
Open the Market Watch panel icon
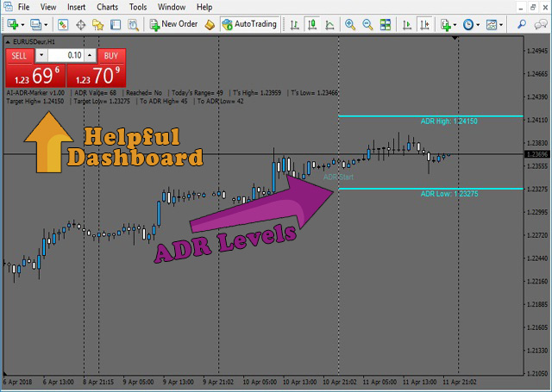click(63, 24)
